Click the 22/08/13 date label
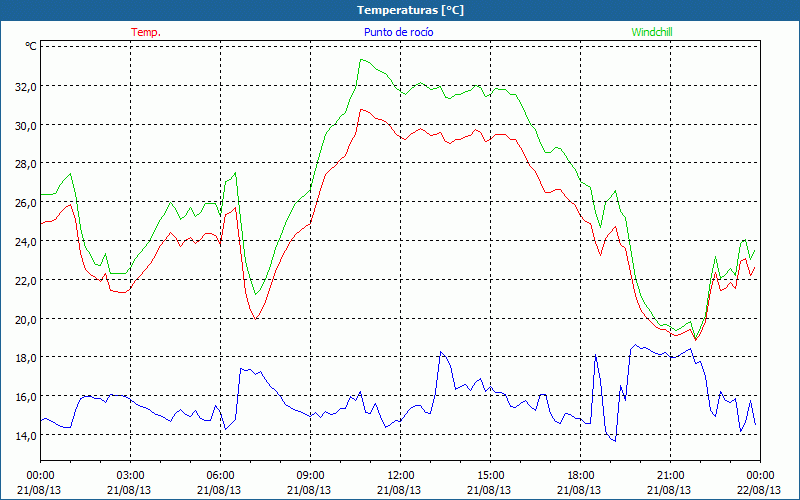Image resolution: width=800 pixels, height=500 pixels. [x=759, y=490]
